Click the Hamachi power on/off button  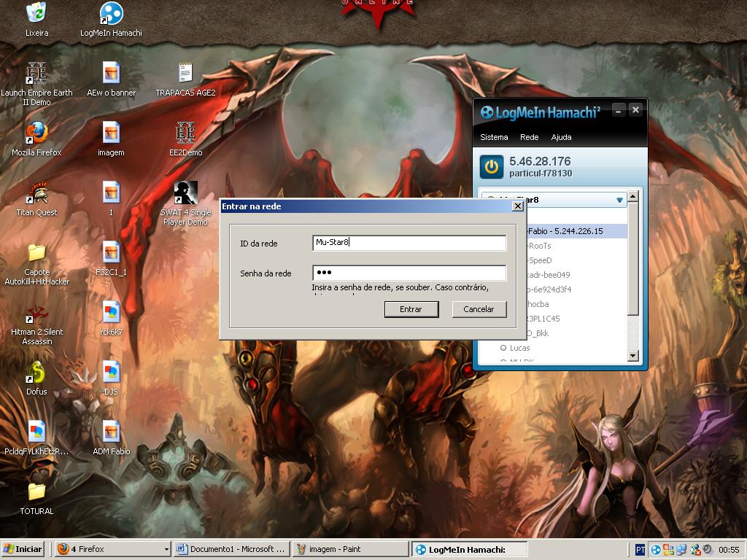492,167
